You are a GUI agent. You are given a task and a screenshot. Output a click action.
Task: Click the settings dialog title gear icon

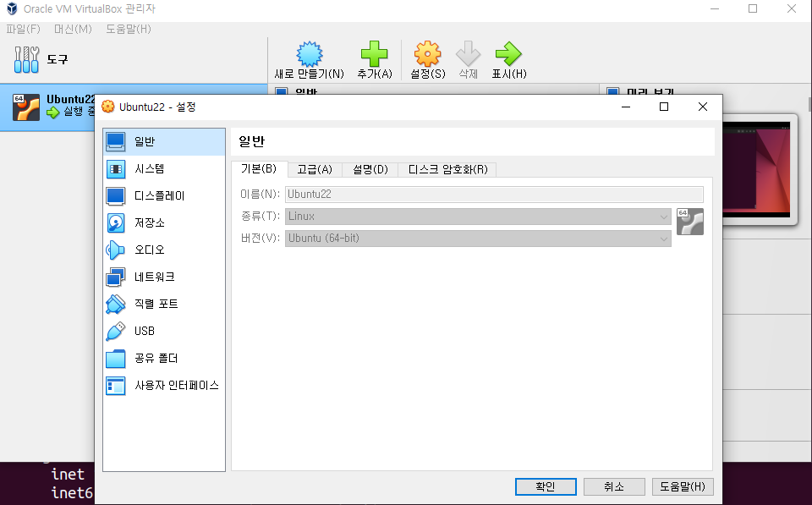point(107,107)
